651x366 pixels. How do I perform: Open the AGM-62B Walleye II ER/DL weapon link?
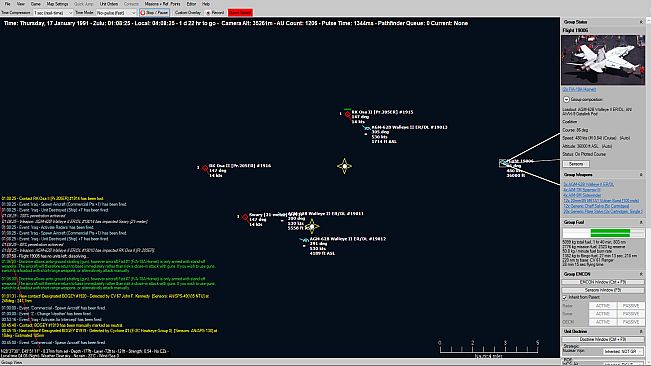[x=588, y=184]
